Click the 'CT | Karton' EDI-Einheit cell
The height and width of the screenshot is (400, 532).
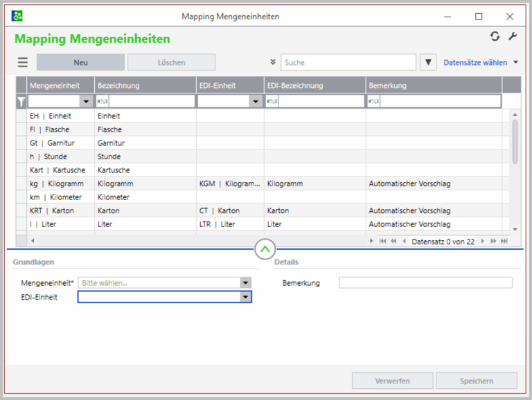point(230,211)
